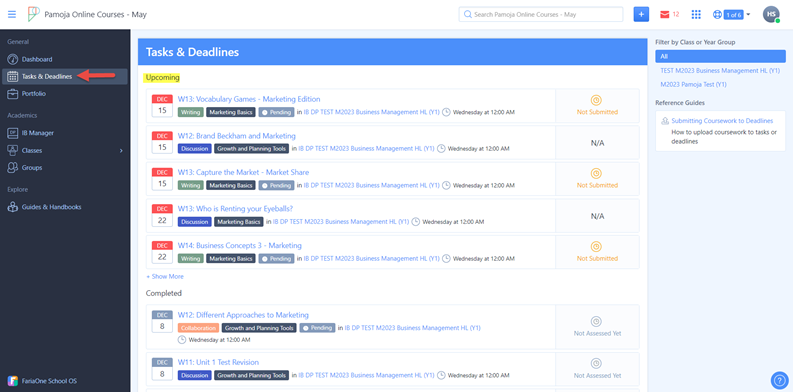Click class link in Vocabulary Games row
This screenshot has height=392, width=793.
click(372, 112)
